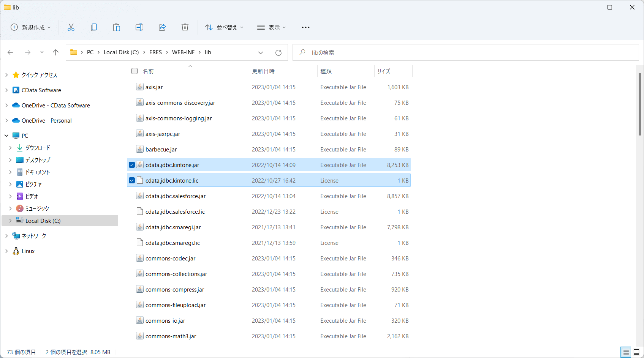Expand the ダウンロード tree node
Screen dimensions: 644x358
[x=10, y=148]
